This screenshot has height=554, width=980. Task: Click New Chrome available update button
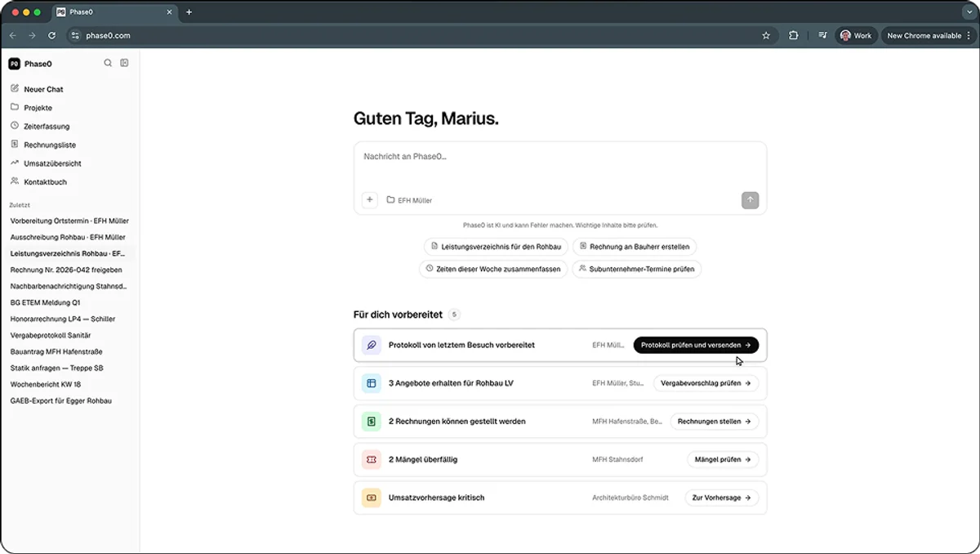coord(929,35)
